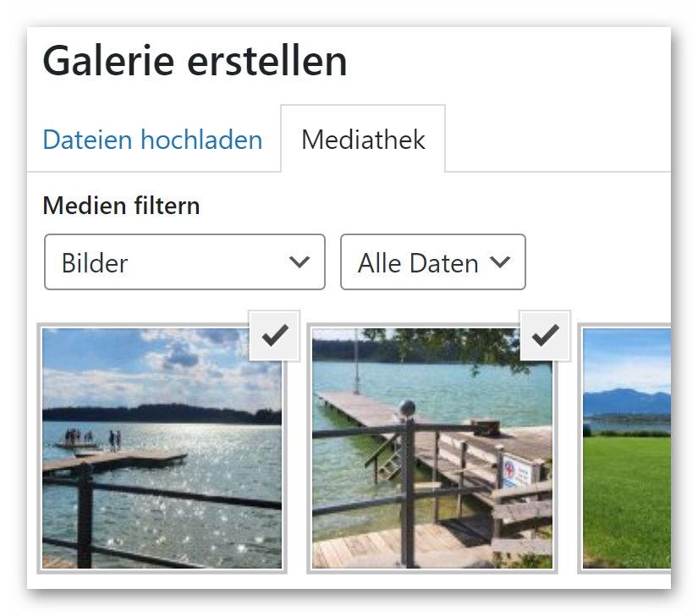Open the Alle Daten date filter
The height and width of the screenshot is (616, 698).
coord(432,262)
